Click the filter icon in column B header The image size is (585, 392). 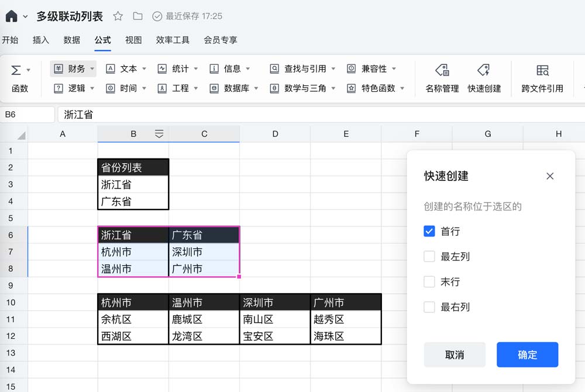coord(159,134)
